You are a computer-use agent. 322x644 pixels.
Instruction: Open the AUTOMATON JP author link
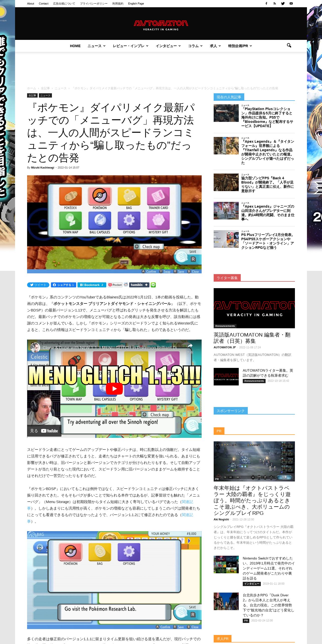225,347
